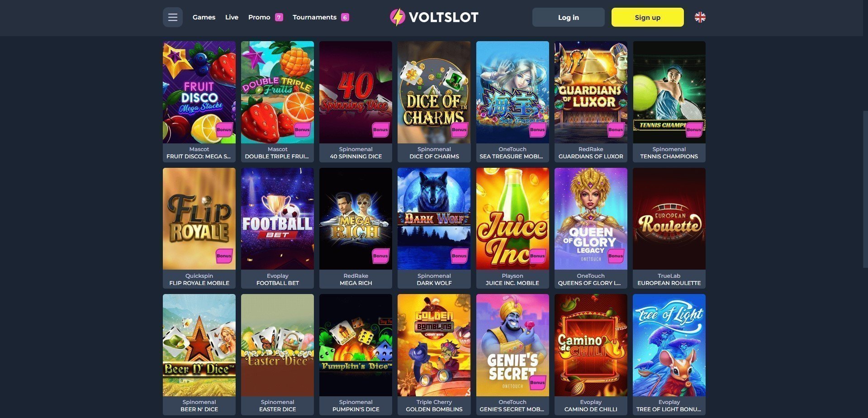The image size is (868, 418).
Task: Click Bonus badge on Dark Wolf
Action: pos(459,256)
